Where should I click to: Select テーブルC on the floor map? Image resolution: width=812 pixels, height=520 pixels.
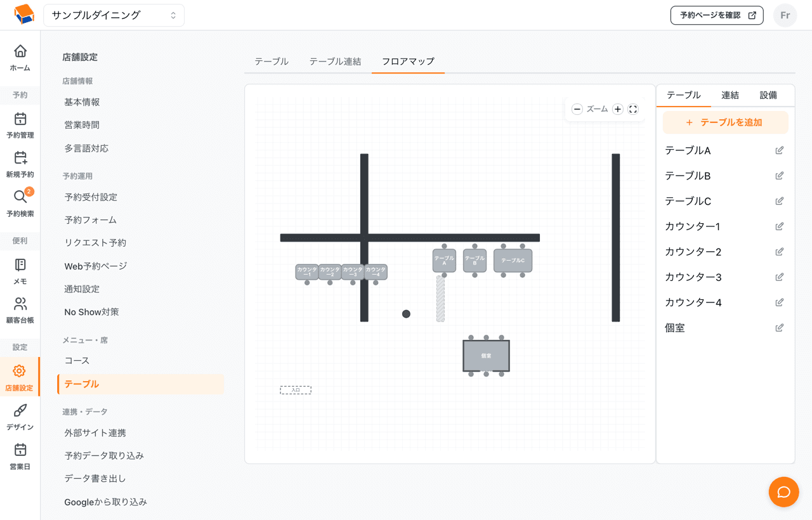pos(513,261)
